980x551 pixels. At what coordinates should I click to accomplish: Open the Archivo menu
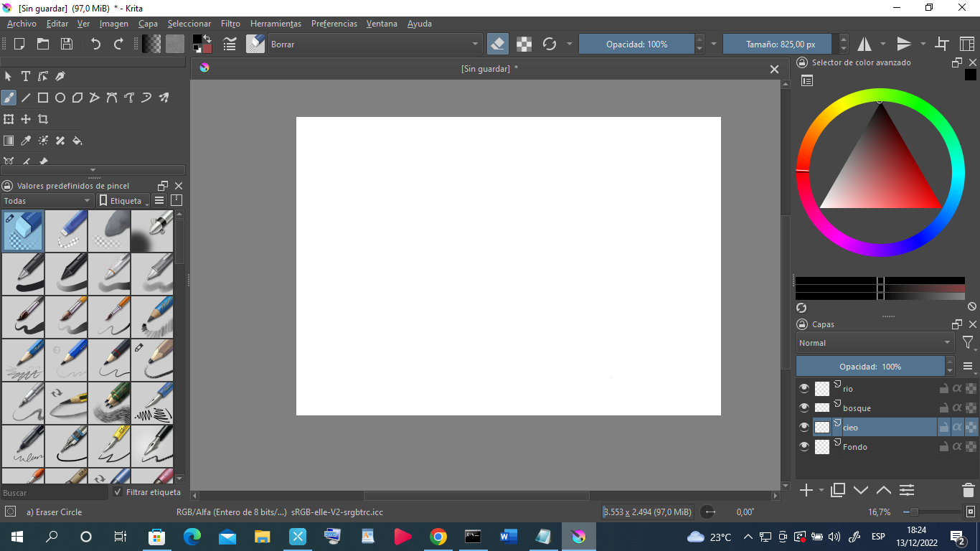(x=22, y=24)
